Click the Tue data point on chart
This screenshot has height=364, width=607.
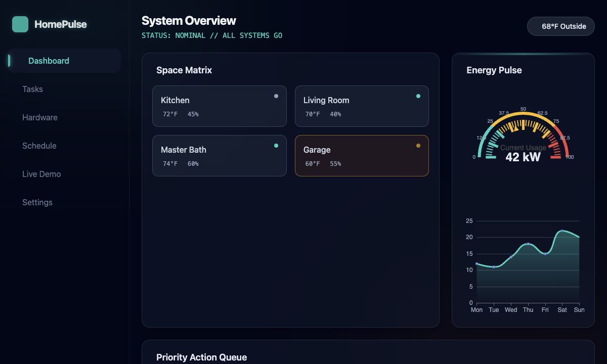pos(494,267)
